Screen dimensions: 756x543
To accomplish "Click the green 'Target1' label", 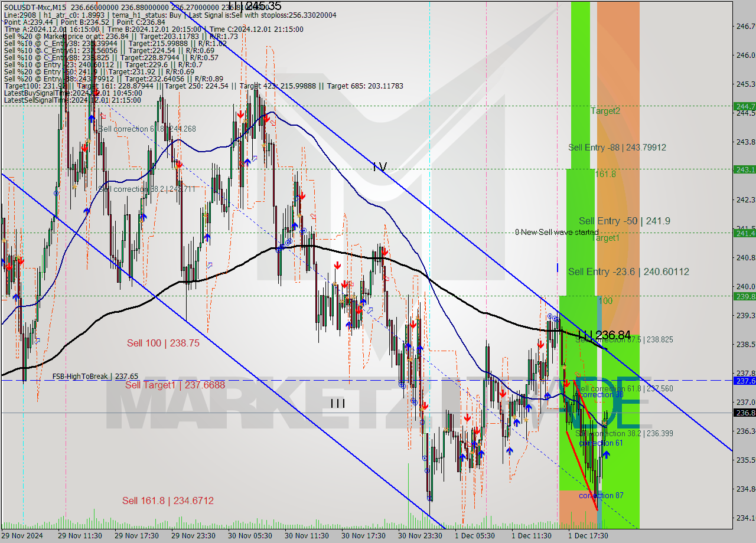I will point(605,238).
